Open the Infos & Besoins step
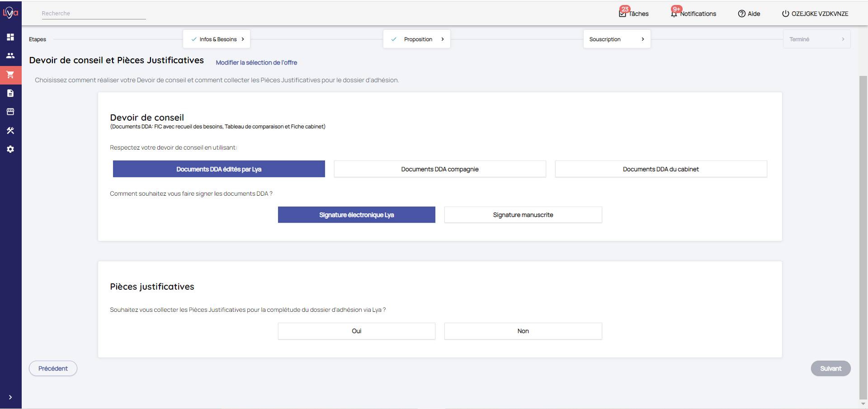Image resolution: width=868 pixels, height=409 pixels. (x=217, y=39)
